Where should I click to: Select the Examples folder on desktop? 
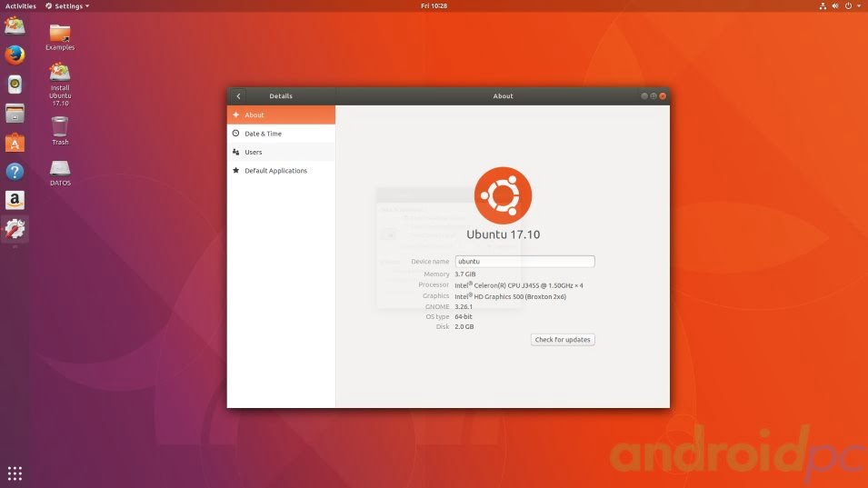60,37
